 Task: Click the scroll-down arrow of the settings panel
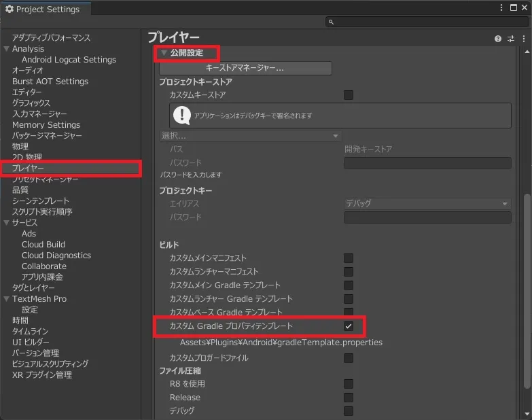pos(527,414)
